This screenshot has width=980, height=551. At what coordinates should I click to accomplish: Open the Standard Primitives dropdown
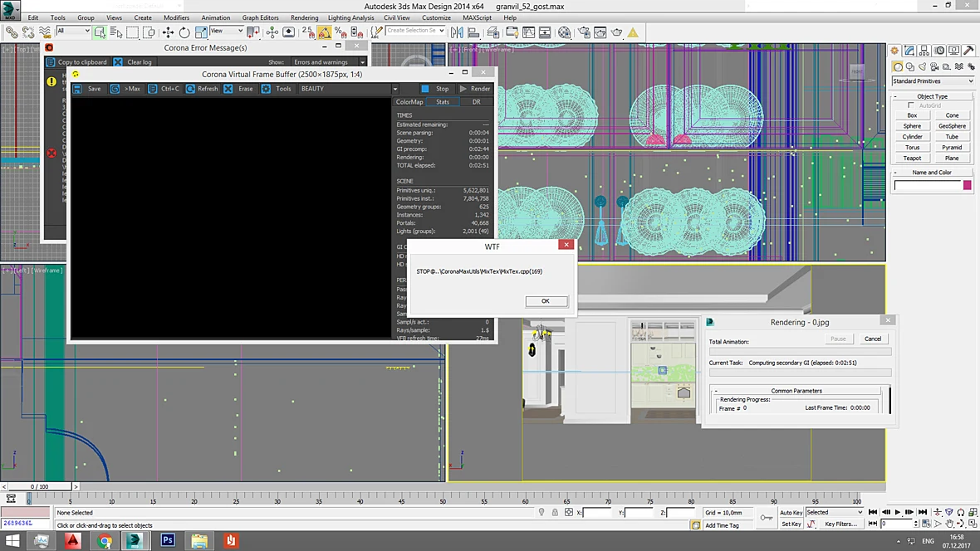[933, 81]
